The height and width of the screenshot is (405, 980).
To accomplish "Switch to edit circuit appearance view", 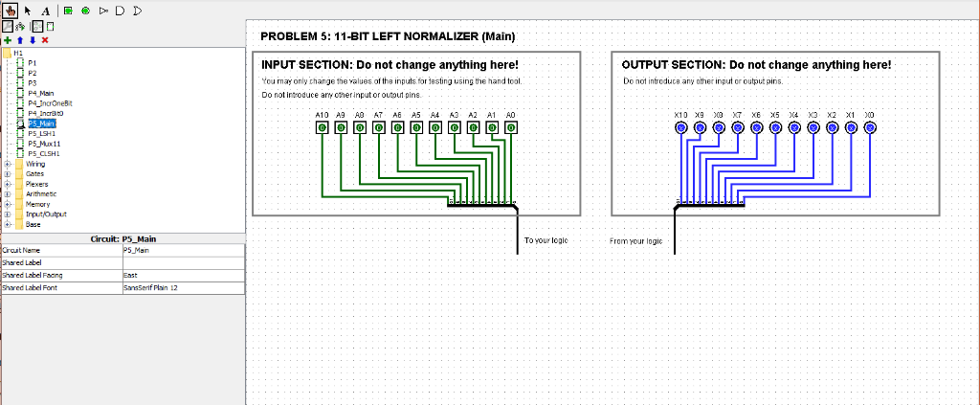I will coord(50,26).
